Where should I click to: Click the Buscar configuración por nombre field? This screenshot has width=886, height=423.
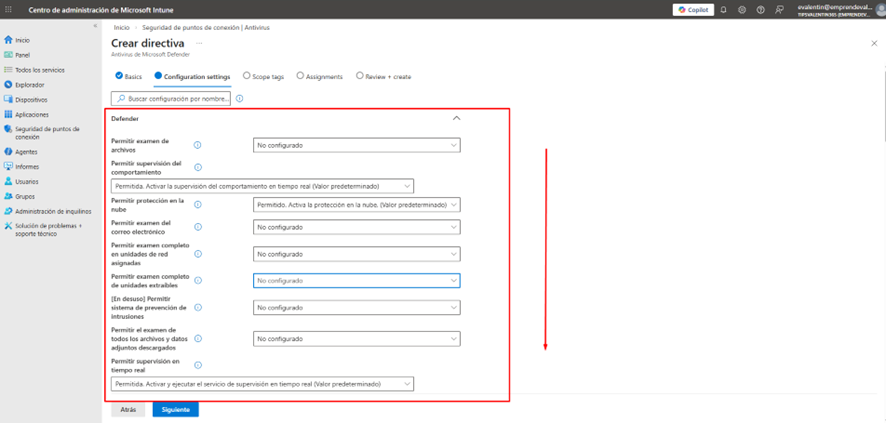pos(172,99)
